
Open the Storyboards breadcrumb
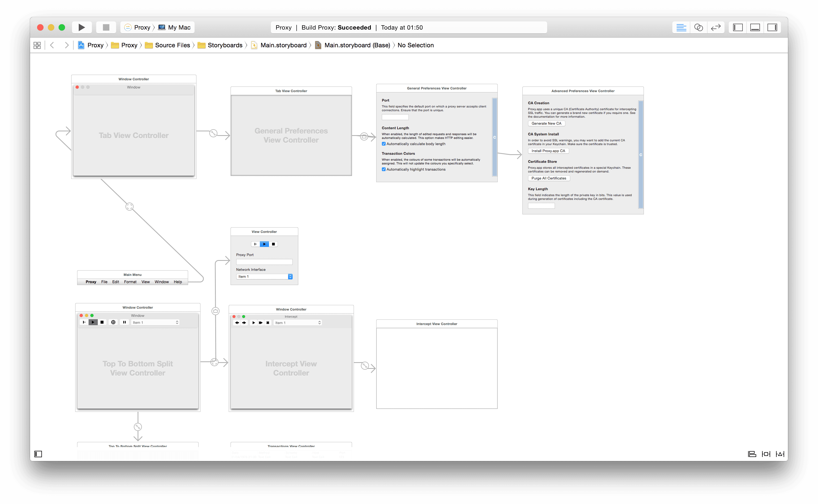click(x=220, y=45)
